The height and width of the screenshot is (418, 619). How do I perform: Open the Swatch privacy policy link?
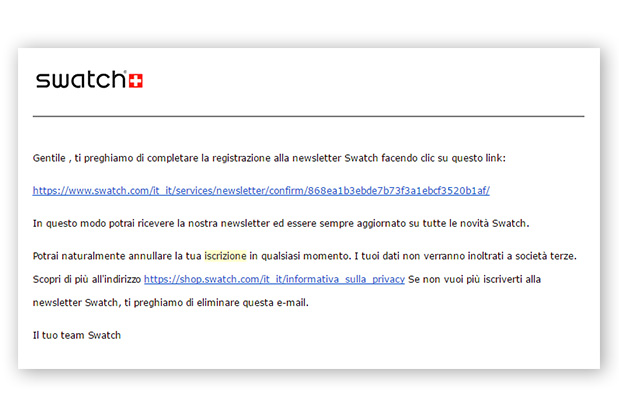pos(274,279)
